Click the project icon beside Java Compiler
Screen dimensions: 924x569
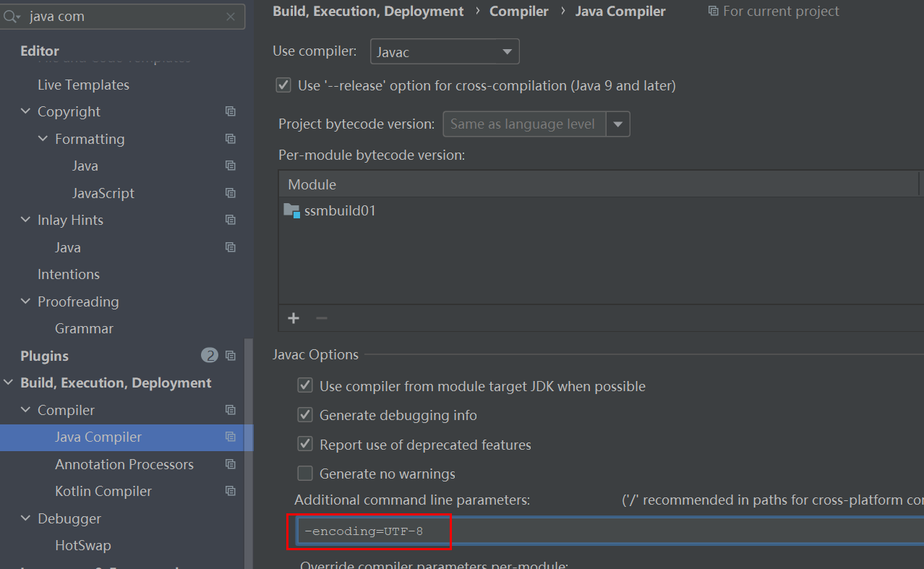(231, 437)
